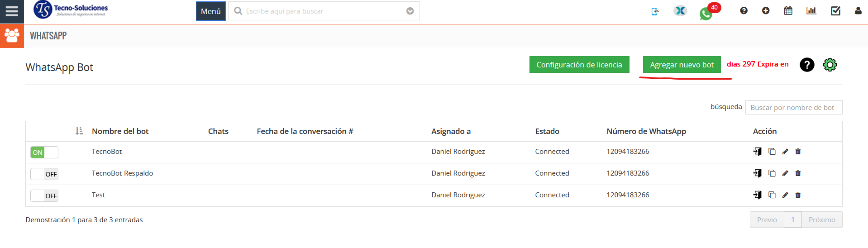Open the WhatsApp notifications icon

tap(706, 14)
